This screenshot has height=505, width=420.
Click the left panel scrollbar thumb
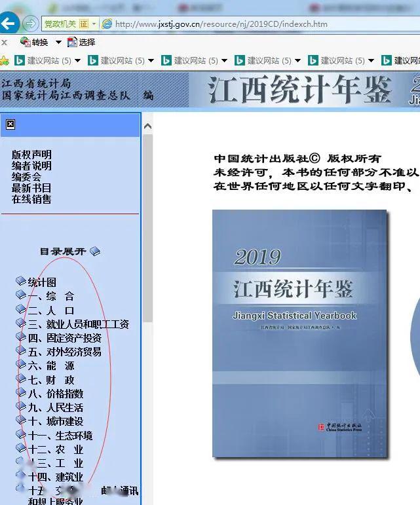(x=147, y=228)
